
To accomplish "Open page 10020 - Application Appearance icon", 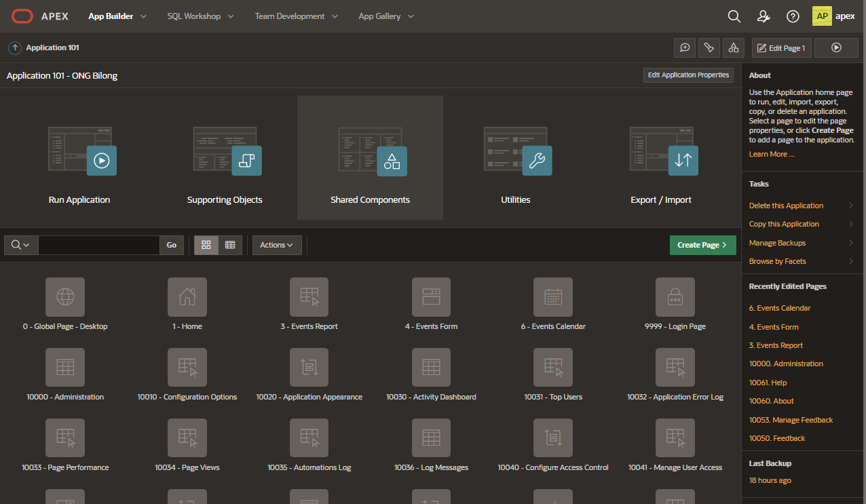I will pyautogui.click(x=309, y=368).
